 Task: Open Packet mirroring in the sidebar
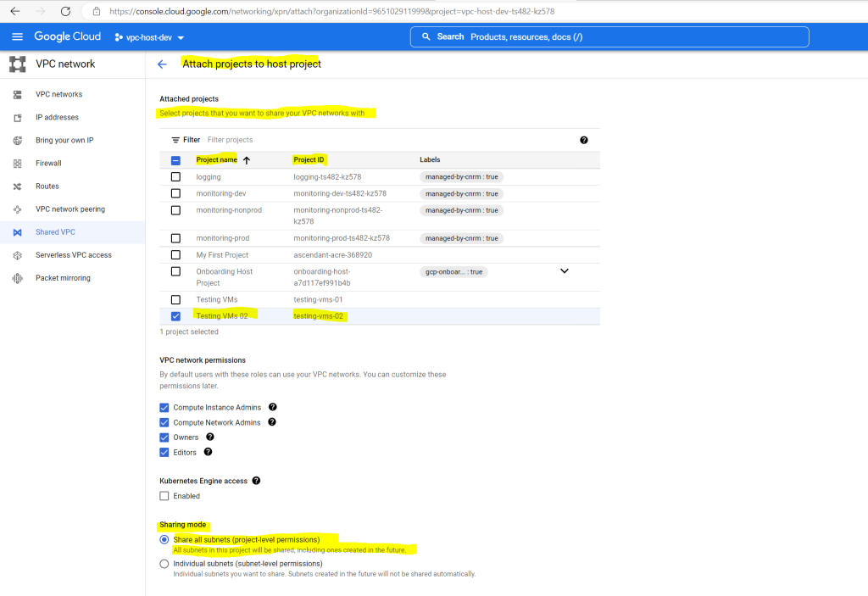click(x=63, y=278)
